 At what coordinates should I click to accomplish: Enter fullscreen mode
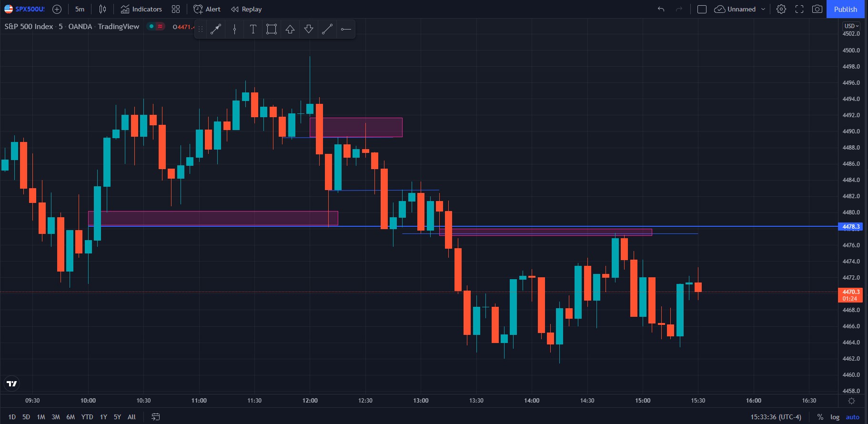pyautogui.click(x=799, y=9)
